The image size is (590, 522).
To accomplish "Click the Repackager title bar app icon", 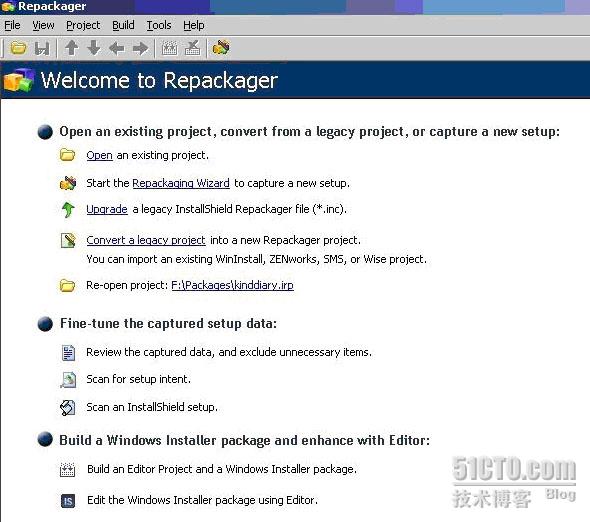I will click(8, 6).
